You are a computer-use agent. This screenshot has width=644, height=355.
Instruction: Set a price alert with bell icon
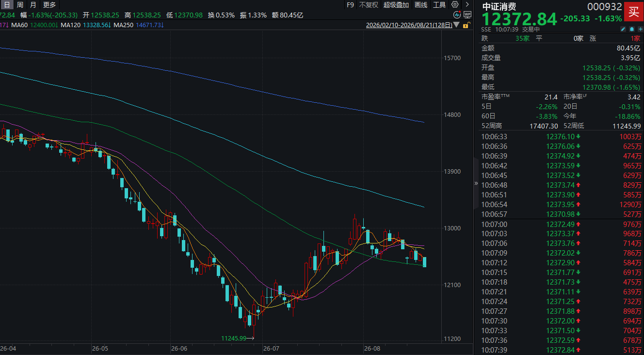pos(631,29)
